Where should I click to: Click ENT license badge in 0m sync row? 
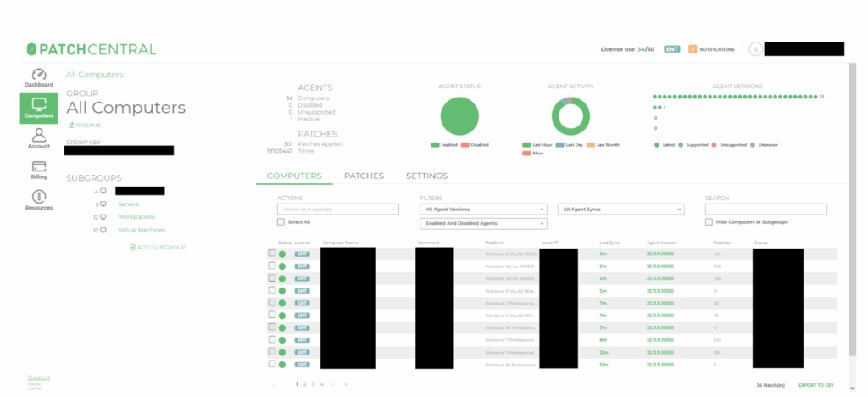[303, 254]
